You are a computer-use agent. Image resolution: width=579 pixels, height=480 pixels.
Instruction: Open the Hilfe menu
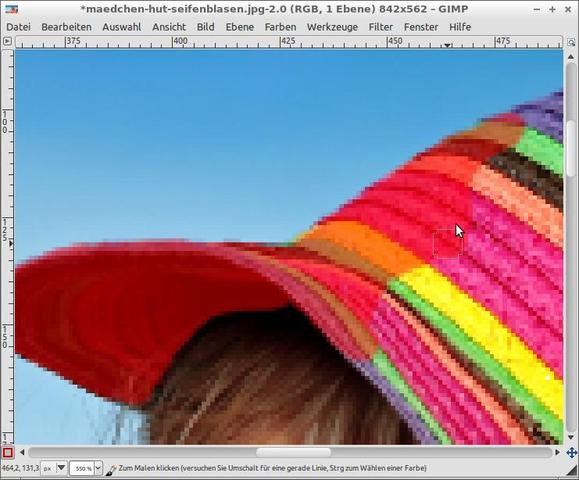(x=460, y=27)
